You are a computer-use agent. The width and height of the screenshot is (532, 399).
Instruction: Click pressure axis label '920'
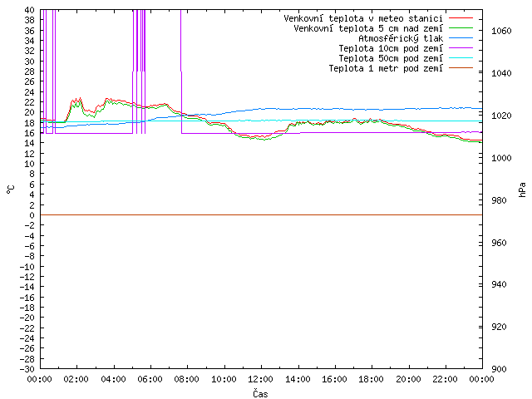(499, 327)
